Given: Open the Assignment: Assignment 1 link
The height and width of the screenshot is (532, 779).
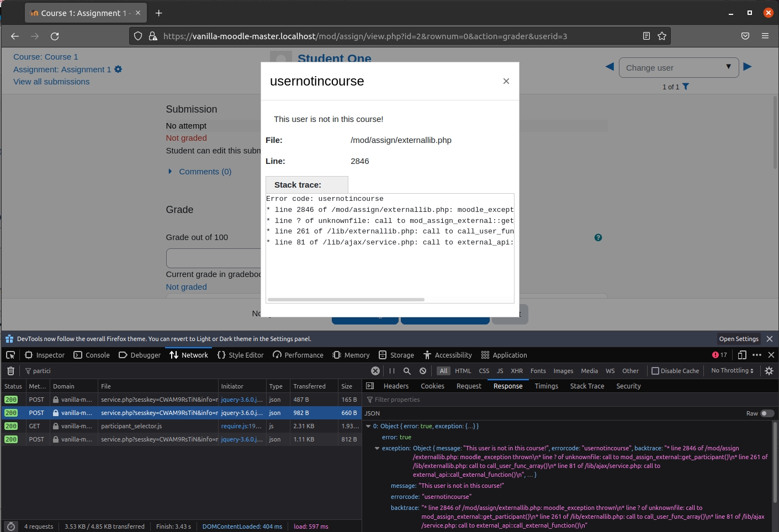Looking at the screenshot, I should pyautogui.click(x=62, y=69).
